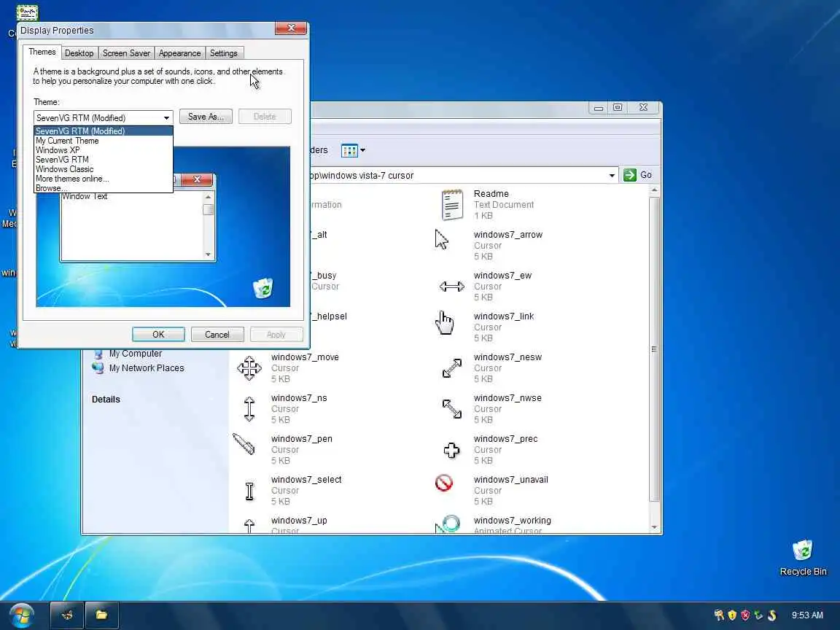Open the Recycle Bin desktop icon
This screenshot has width=840, height=630.
pyautogui.click(x=803, y=551)
